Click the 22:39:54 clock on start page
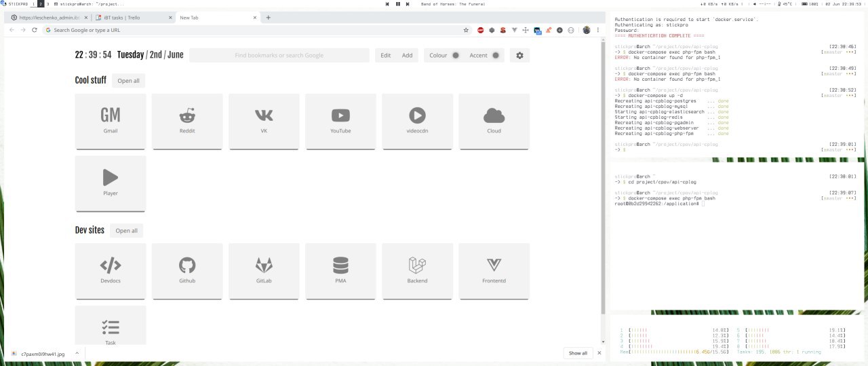868x366 pixels. [93, 55]
